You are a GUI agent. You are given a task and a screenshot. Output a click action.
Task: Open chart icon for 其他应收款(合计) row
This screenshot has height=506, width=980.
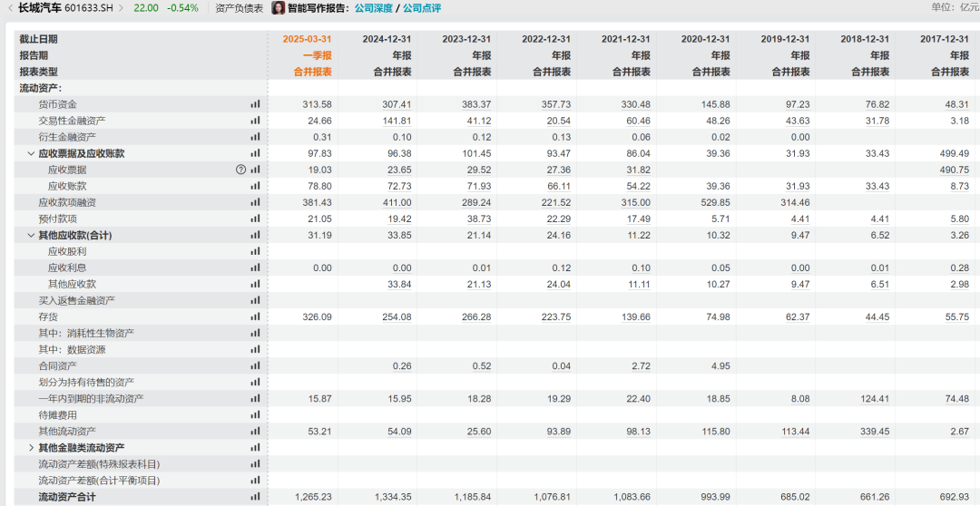coord(255,235)
